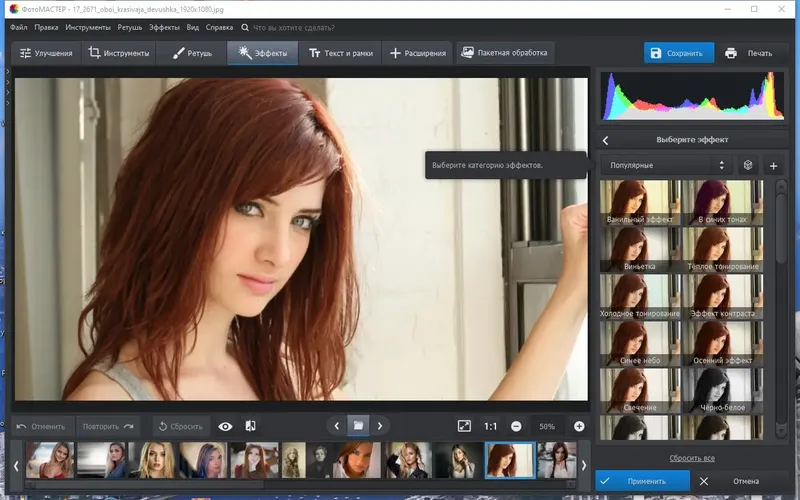Screen dimensions: 800x500
Task: Expand thumbnail strip to the right
Action: [584, 465]
